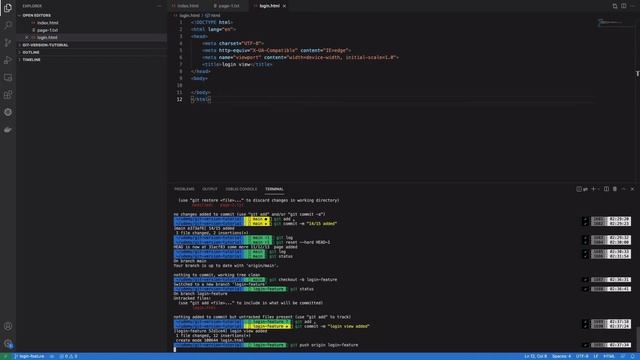Open the Search view in activity bar
The height and width of the screenshot is (360, 640).
pyautogui.click(x=8, y=25)
